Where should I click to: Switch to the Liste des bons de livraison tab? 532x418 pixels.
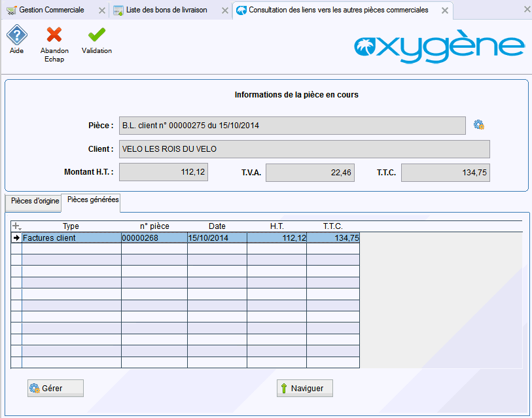(x=166, y=10)
